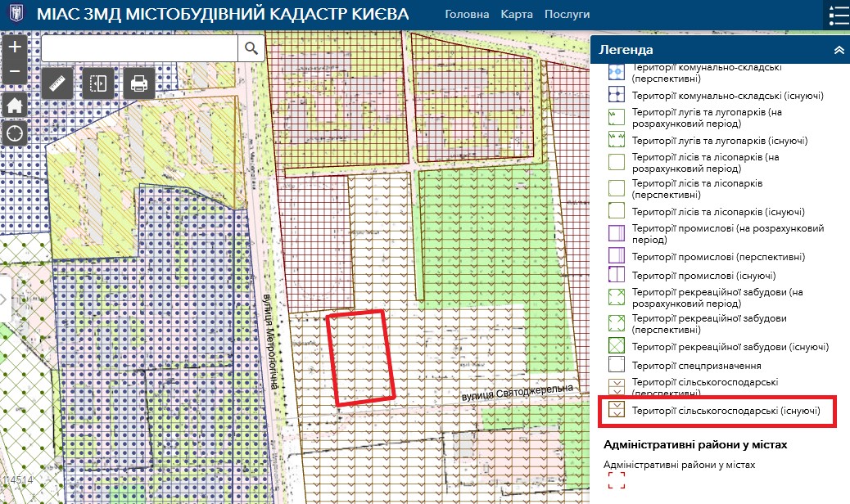Open the Головна menu item
The width and height of the screenshot is (850, 504).
467,15
